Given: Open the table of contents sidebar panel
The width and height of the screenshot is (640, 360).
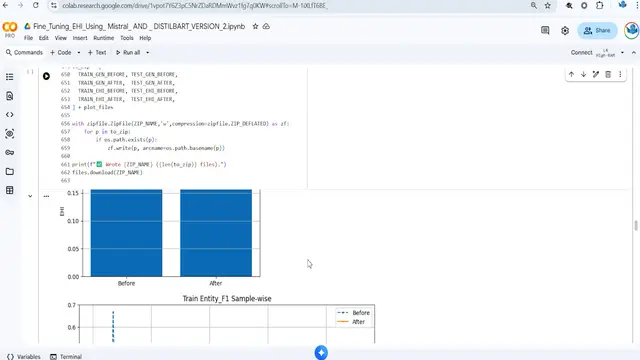Looking at the screenshot, I should [10, 77].
